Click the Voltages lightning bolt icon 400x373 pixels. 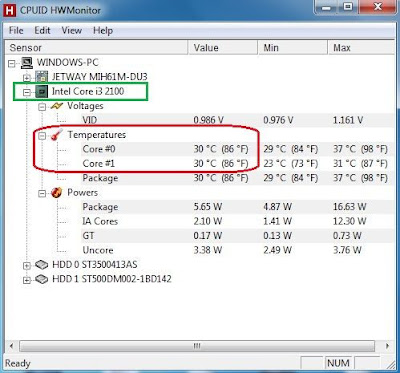pos(57,106)
